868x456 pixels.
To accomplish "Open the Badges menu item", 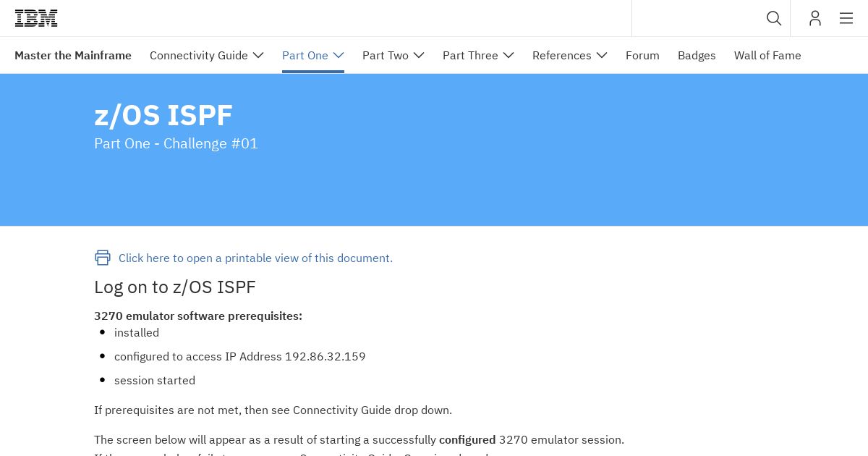I will point(697,55).
